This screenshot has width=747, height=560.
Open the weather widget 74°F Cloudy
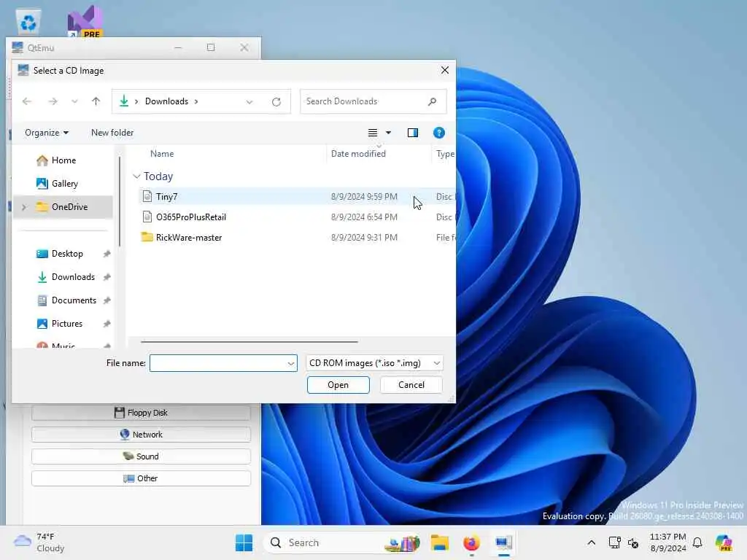pyautogui.click(x=39, y=542)
